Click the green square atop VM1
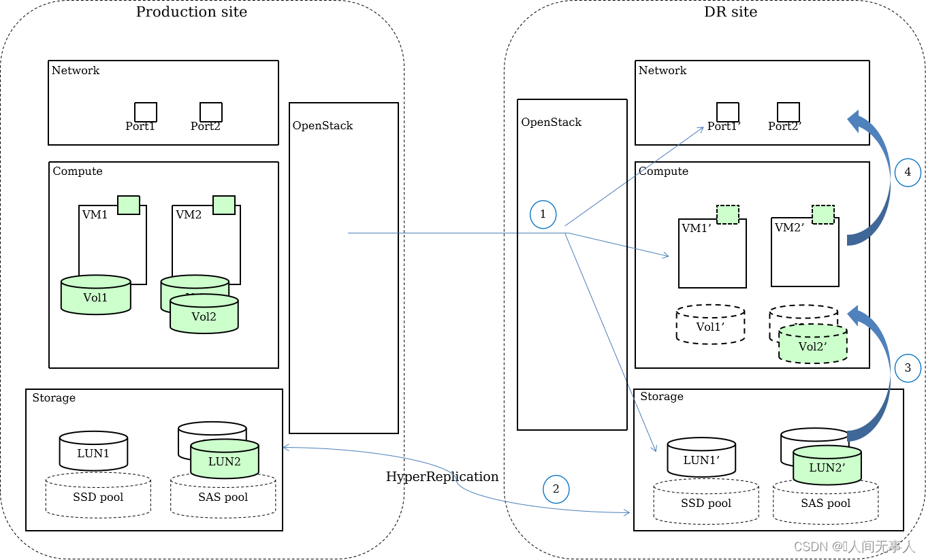 tap(129, 205)
